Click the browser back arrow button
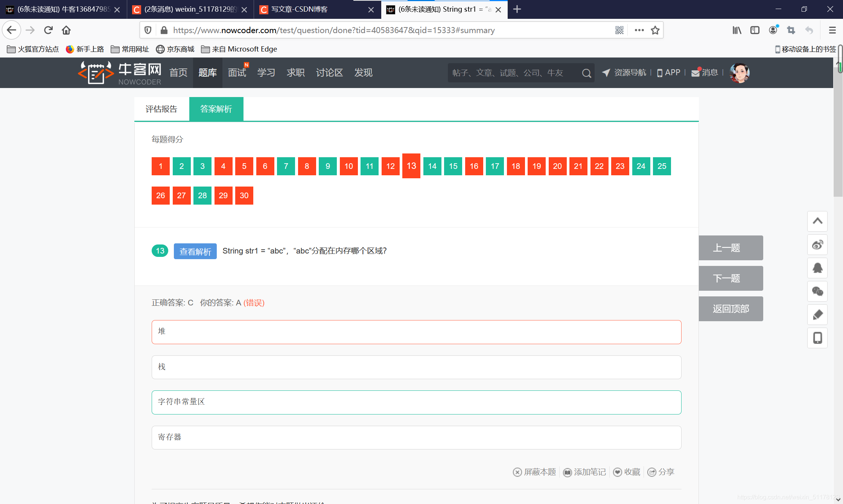 [11, 30]
